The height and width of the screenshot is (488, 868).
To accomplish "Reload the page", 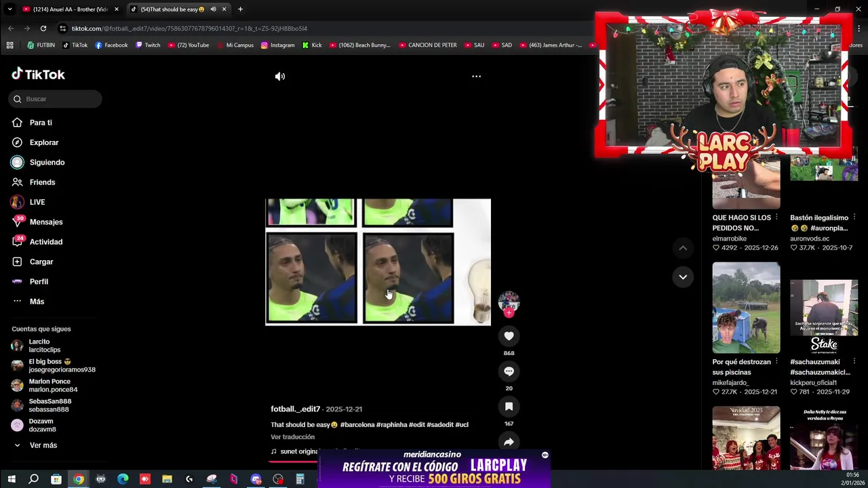I will [43, 28].
